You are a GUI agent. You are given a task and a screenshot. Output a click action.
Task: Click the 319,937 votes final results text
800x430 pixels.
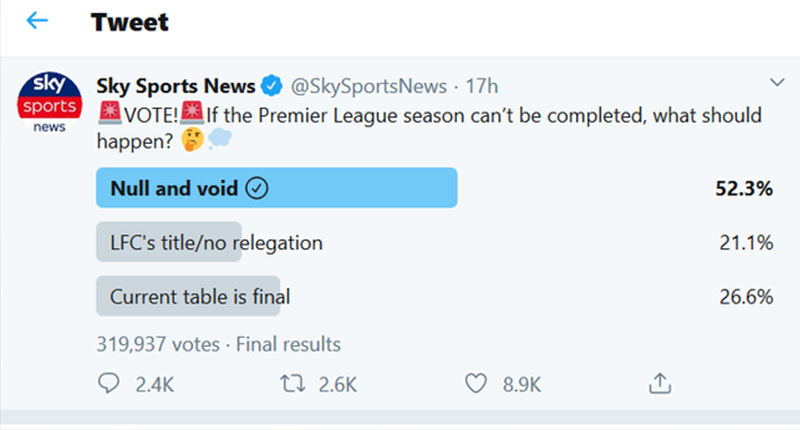218,344
